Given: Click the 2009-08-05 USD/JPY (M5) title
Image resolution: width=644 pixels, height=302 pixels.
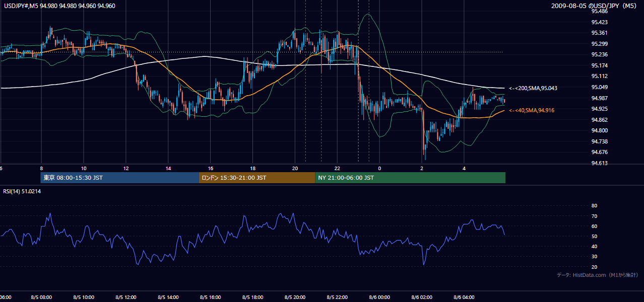Looking at the screenshot, I should point(595,6).
